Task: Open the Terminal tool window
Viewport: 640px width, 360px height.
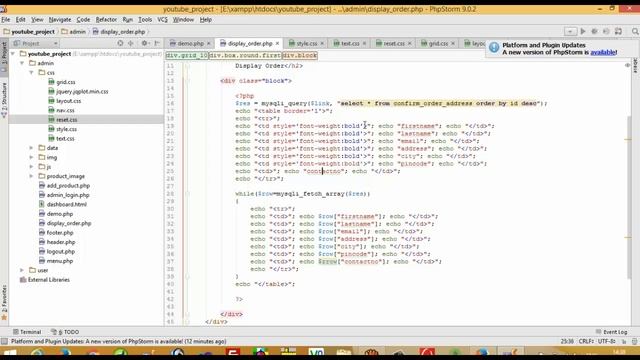Action: [x=27, y=332]
